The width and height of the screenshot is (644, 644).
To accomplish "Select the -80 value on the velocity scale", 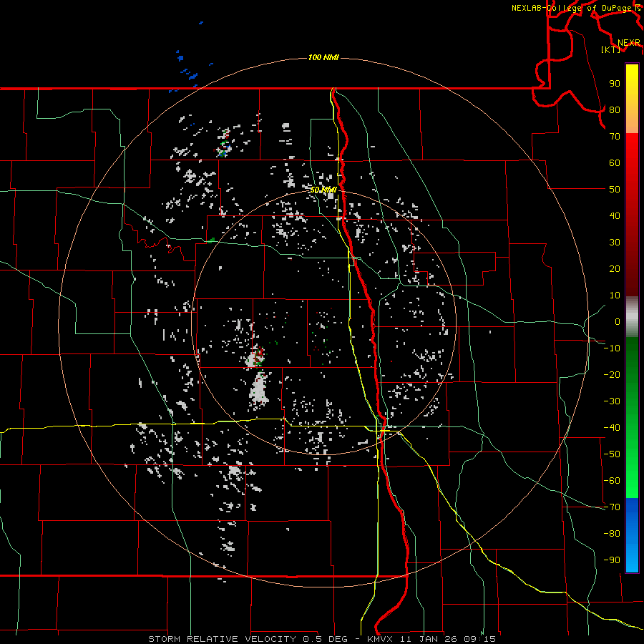I will pyautogui.click(x=612, y=534).
